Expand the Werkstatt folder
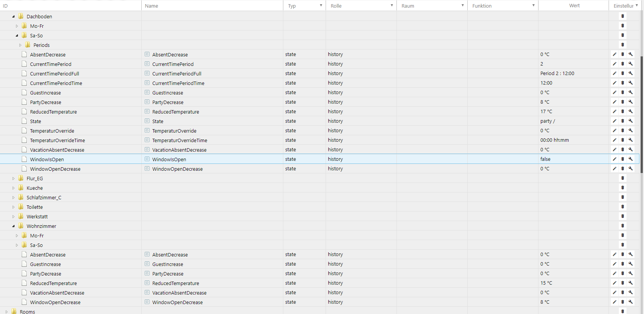This screenshot has height=314, width=644. 13,216
